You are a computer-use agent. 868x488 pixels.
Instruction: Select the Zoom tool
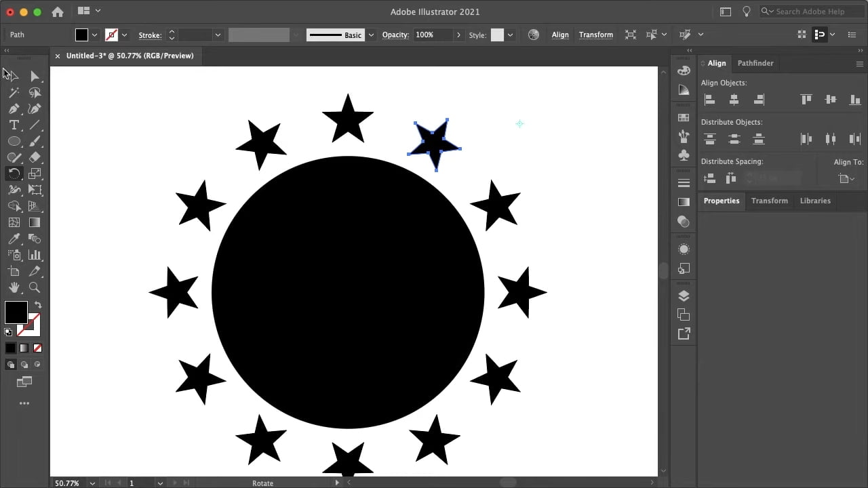[x=35, y=287]
